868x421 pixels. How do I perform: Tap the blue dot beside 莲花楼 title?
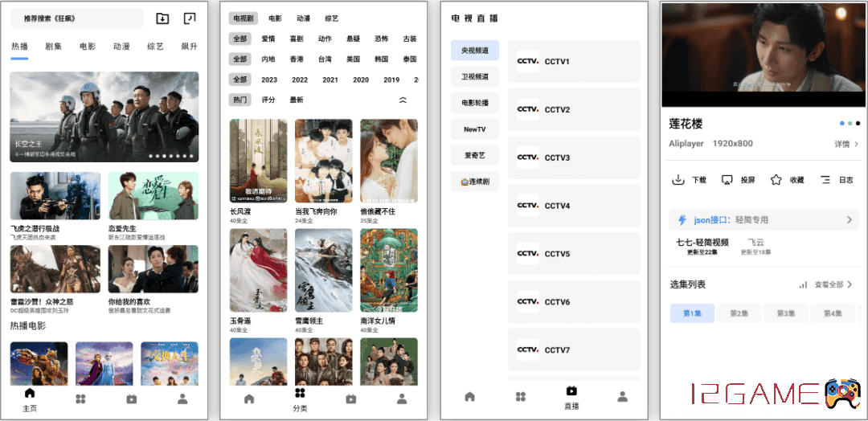pos(842,124)
